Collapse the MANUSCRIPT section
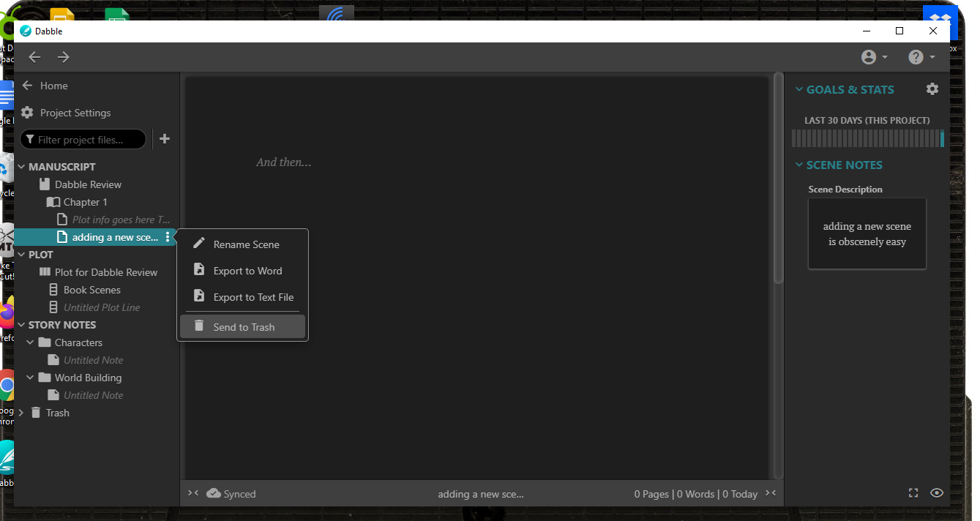Image resolution: width=980 pixels, height=521 pixels. coord(21,167)
